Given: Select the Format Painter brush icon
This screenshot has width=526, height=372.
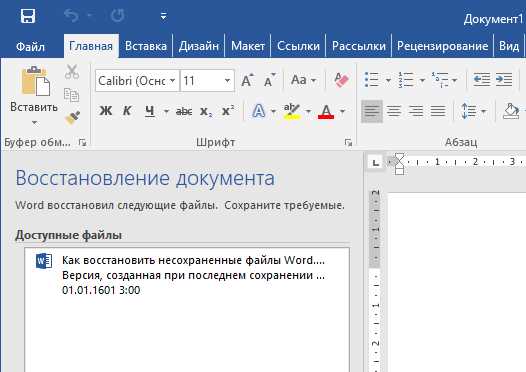Looking at the screenshot, I should click(x=72, y=117).
